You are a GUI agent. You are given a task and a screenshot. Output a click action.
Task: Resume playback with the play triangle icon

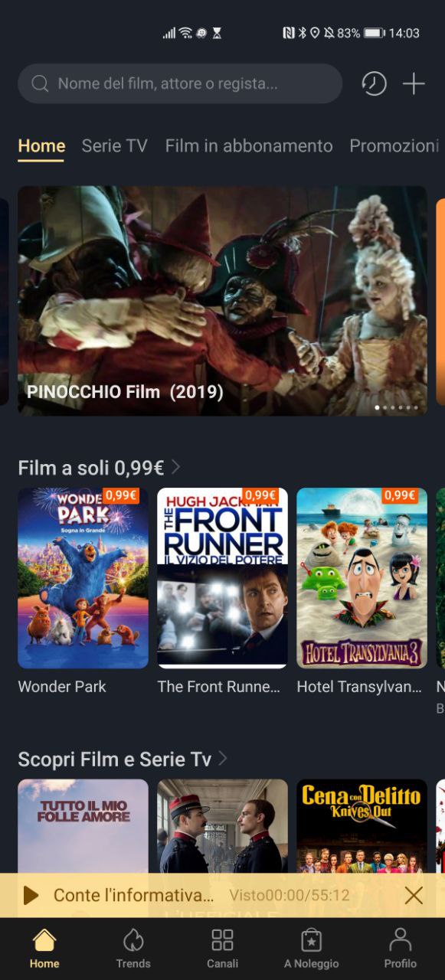coord(31,895)
